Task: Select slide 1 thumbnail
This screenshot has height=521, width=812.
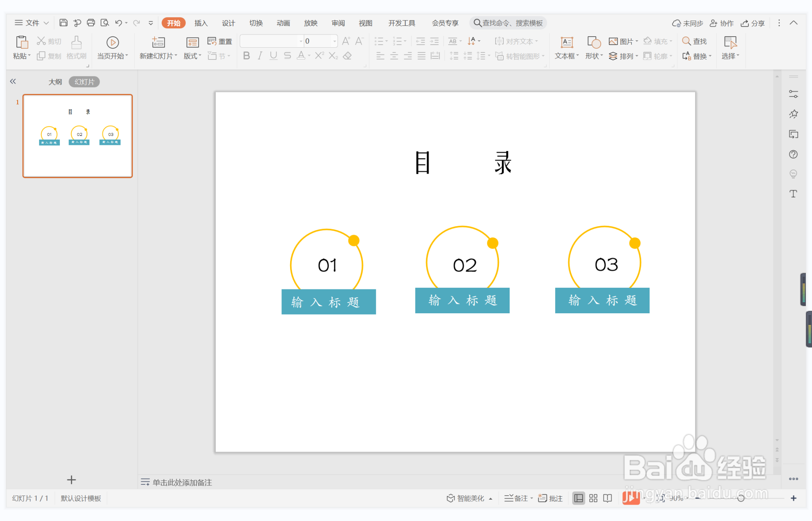Action: pyautogui.click(x=78, y=136)
